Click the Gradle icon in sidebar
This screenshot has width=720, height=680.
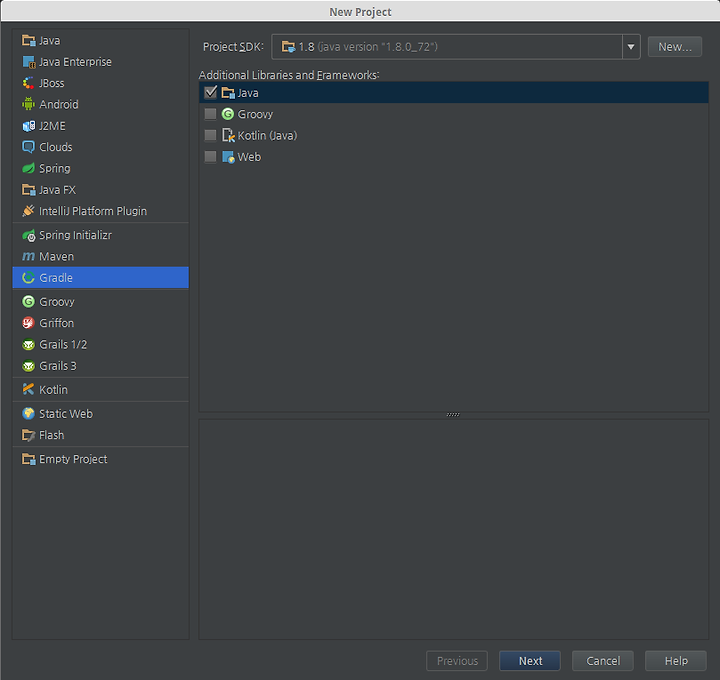coord(28,278)
